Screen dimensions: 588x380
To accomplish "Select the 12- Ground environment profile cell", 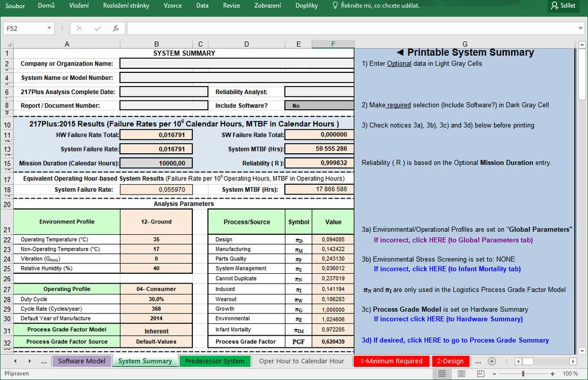I will [156, 222].
